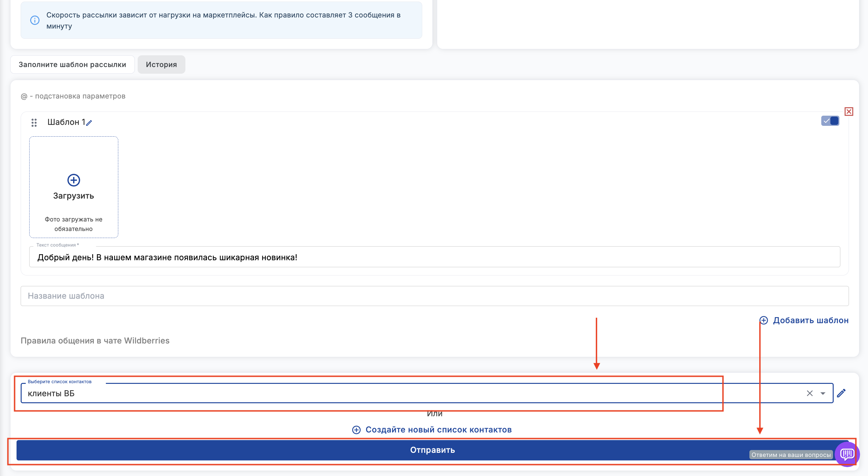Click the @ - подстановка параметров hint
The width and height of the screenshot is (868, 476).
pyautogui.click(x=73, y=96)
